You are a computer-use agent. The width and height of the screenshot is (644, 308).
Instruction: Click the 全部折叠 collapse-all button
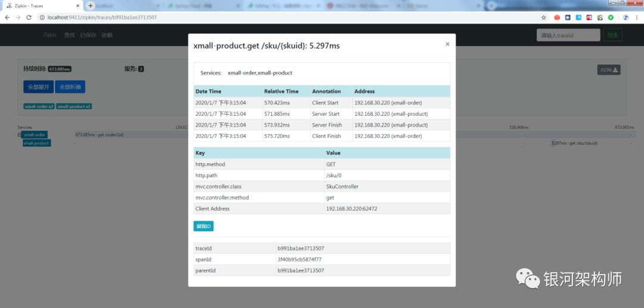[70, 87]
